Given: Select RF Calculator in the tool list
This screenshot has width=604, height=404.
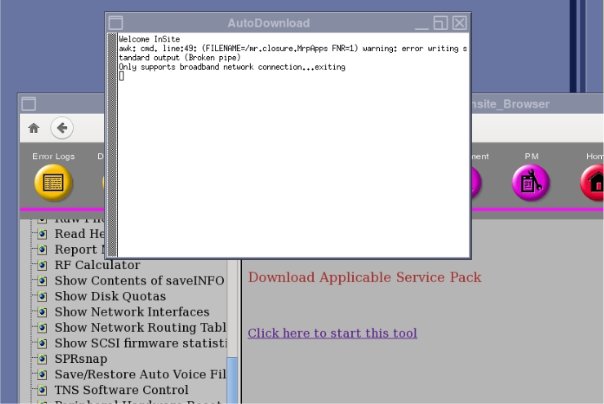Looking at the screenshot, I should coord(97,265).
